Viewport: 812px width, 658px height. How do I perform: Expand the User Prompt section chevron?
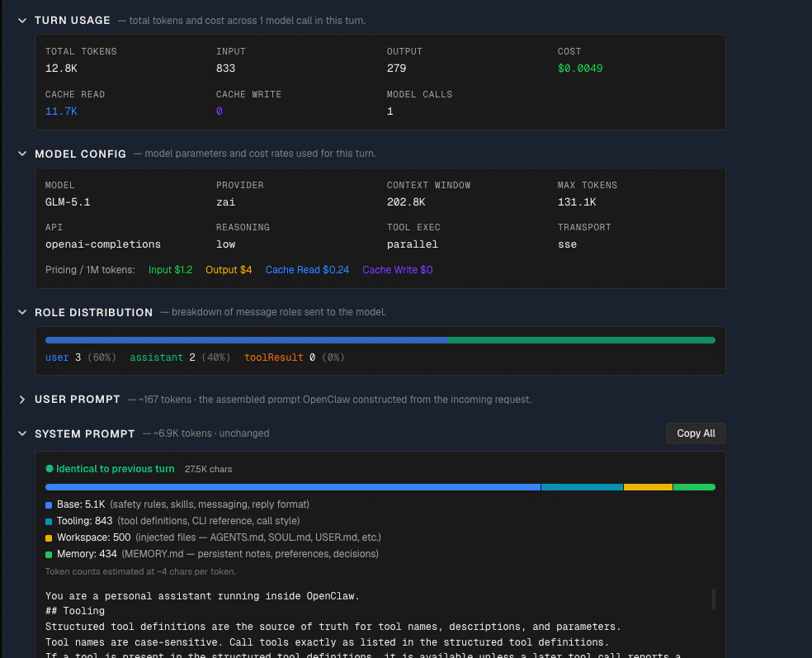[22, 400]
